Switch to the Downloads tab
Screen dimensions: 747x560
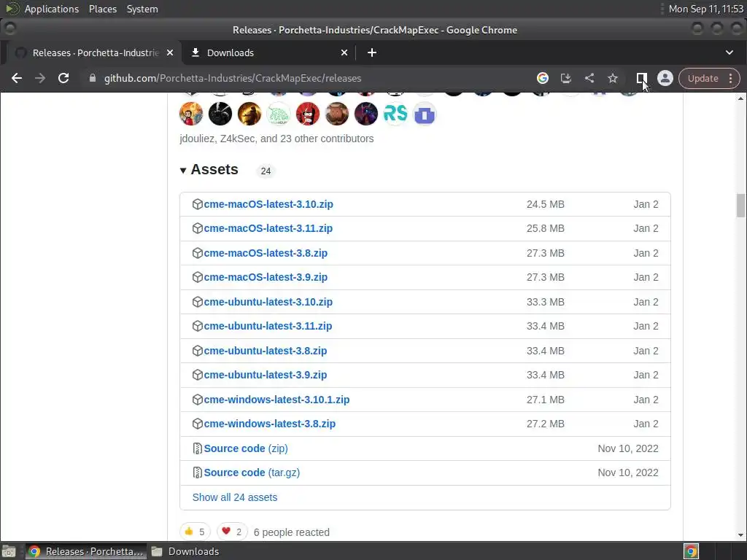268,52
